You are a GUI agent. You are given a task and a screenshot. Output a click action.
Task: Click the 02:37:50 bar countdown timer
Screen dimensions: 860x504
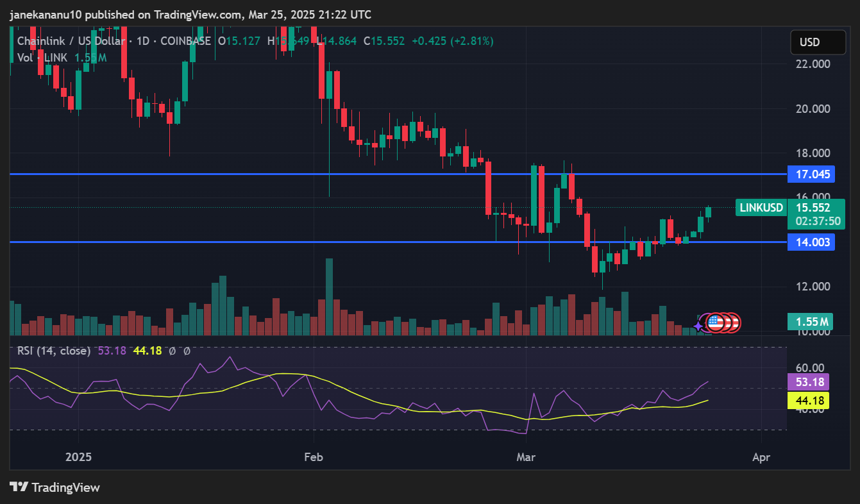tap(818, 221)
